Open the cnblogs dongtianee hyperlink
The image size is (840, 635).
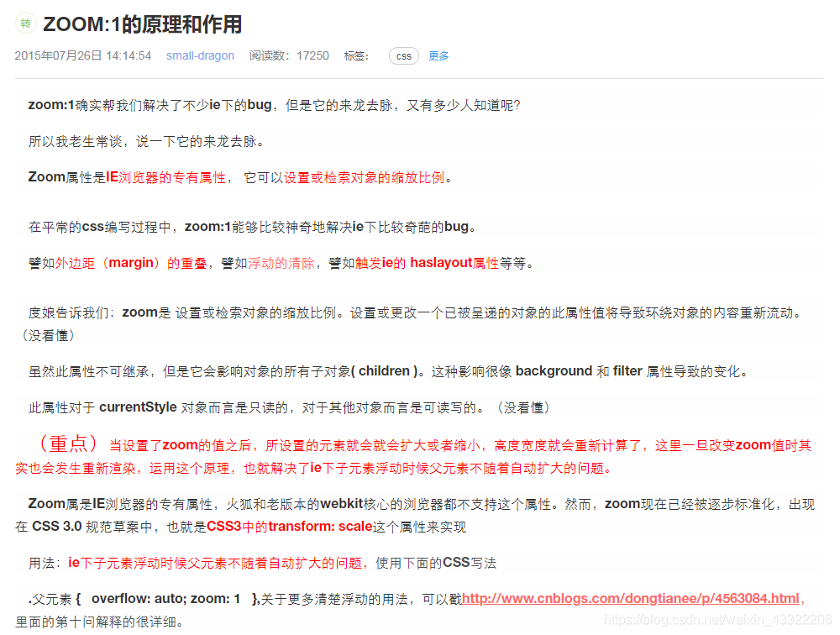tap(631, 599)
